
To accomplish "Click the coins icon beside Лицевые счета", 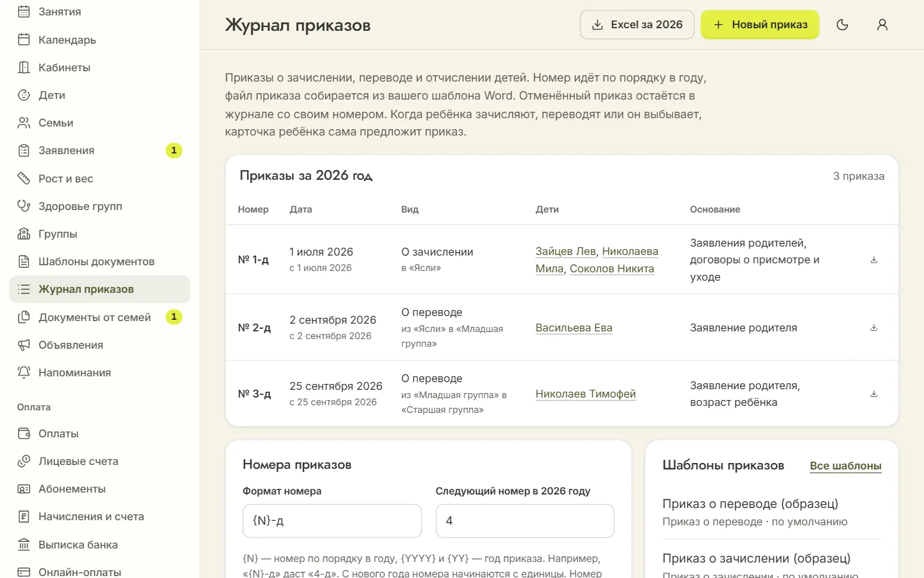I will [24, 461].
